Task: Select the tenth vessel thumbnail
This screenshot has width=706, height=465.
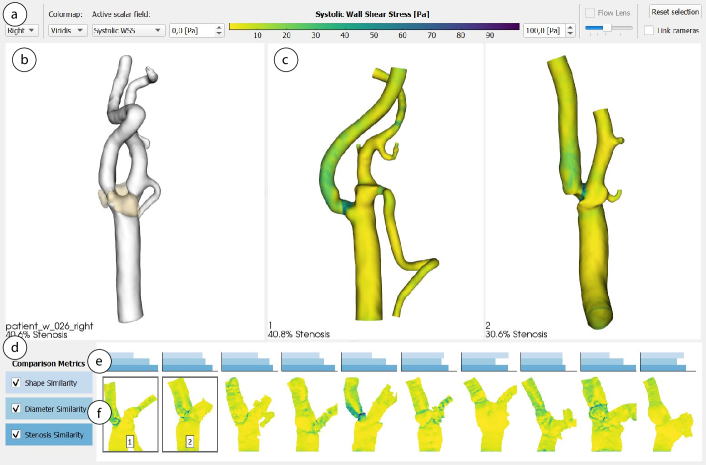Action: pos(668,414)
